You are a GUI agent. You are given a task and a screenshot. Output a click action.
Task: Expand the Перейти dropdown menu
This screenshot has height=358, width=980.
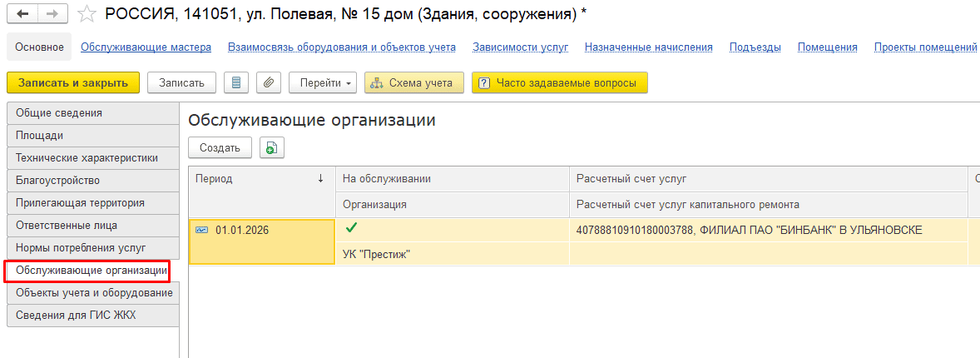[x=323, y=82]
